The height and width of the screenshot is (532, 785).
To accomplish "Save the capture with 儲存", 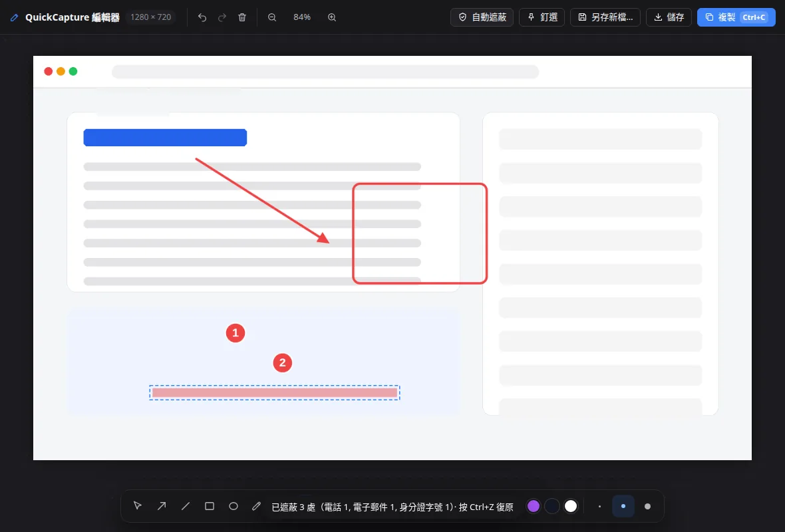I will [x=669, y=17].
